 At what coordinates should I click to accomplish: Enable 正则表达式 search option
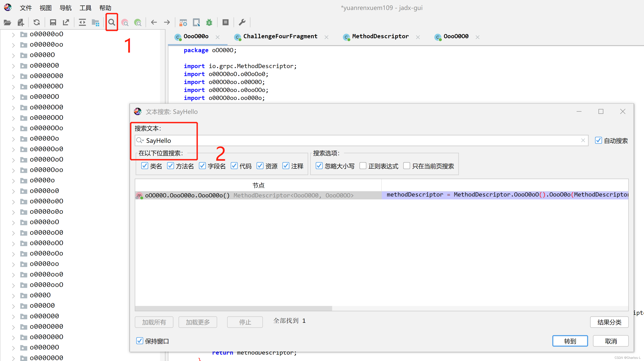[363, 166]
